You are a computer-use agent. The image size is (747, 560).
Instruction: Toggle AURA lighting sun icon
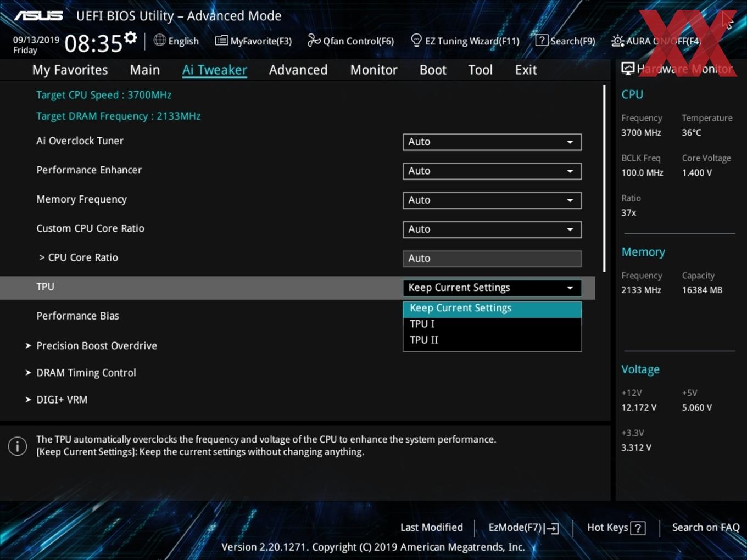tap(617, 41)
